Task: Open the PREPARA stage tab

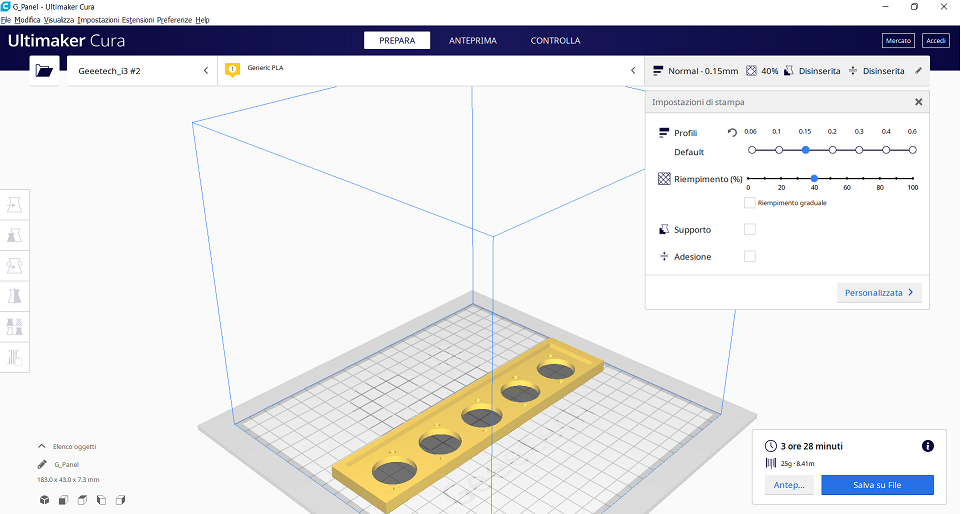Action: [397, 40]
